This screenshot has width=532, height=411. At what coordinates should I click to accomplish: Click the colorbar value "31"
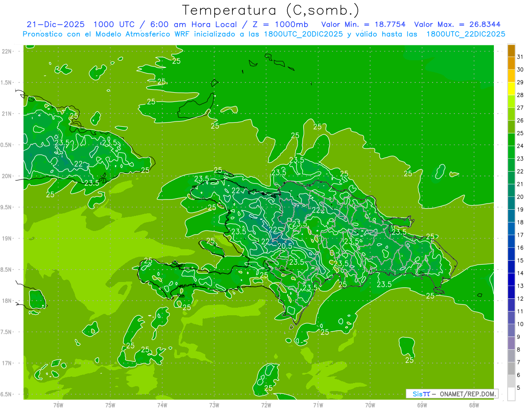[x=520, y=57]
